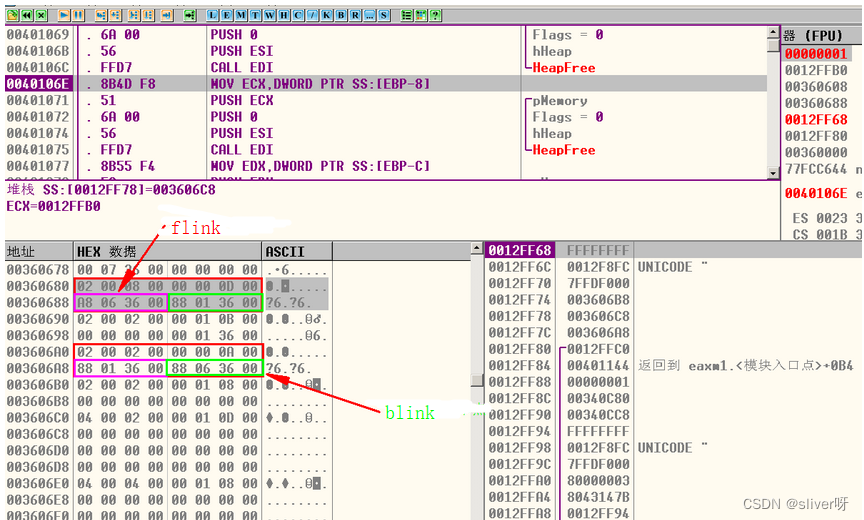
Task: Click the Trace Over toolbar icon
Action: point(148,15)
